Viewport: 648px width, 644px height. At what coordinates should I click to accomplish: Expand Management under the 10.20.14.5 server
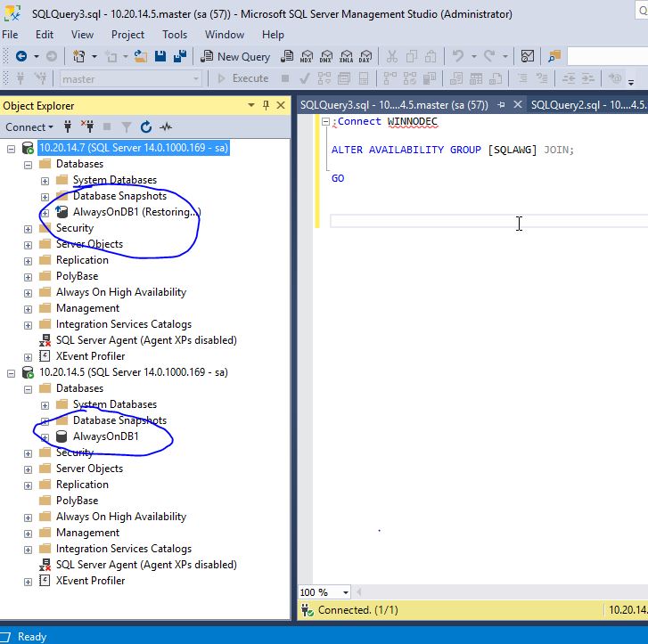[29, 534]
